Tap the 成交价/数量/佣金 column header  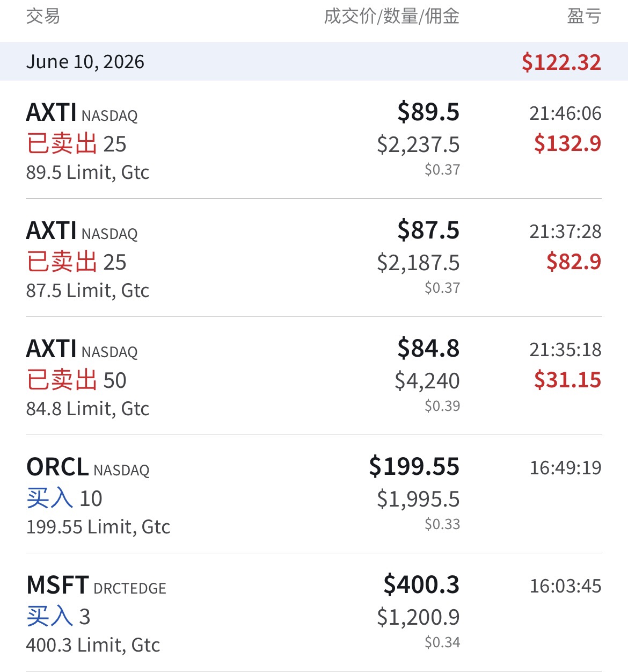click(x=392, y=16)
